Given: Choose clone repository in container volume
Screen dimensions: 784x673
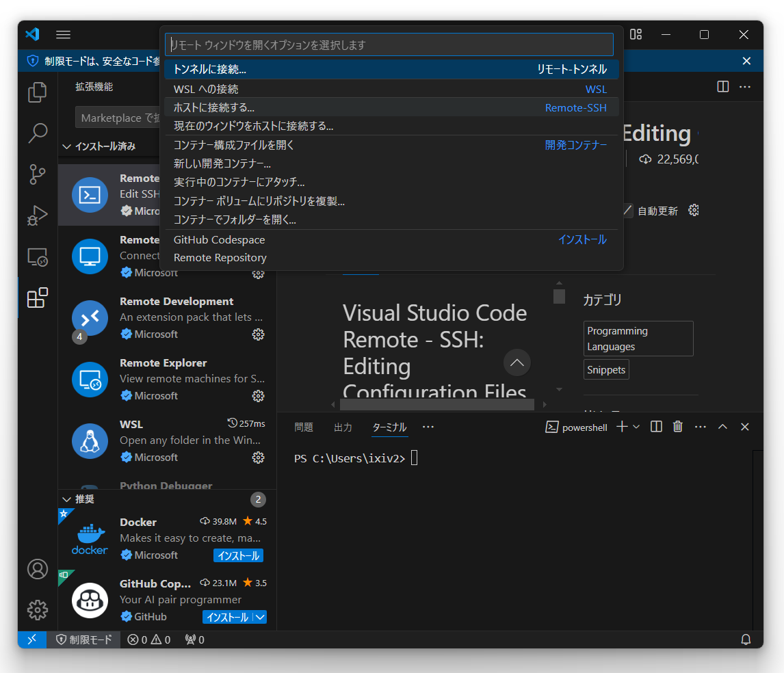Looking at the screenshot, I should pyautogui.click(x=391, y=201).
